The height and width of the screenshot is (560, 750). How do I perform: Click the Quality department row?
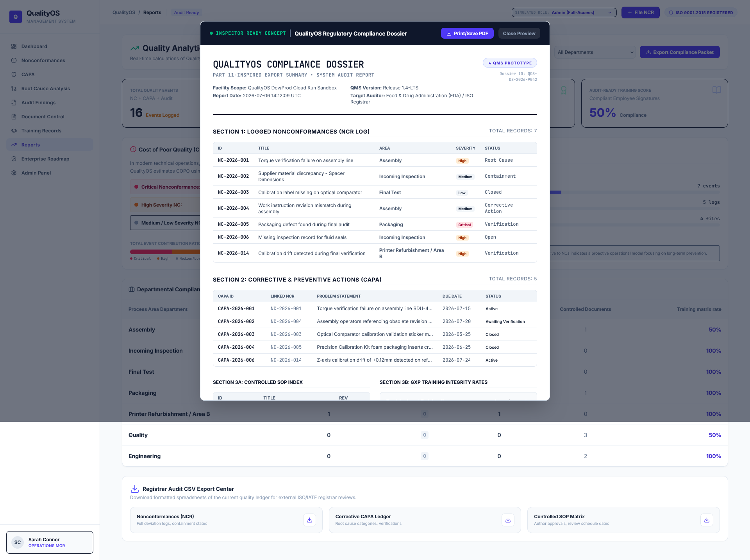[x=425, y=435]
